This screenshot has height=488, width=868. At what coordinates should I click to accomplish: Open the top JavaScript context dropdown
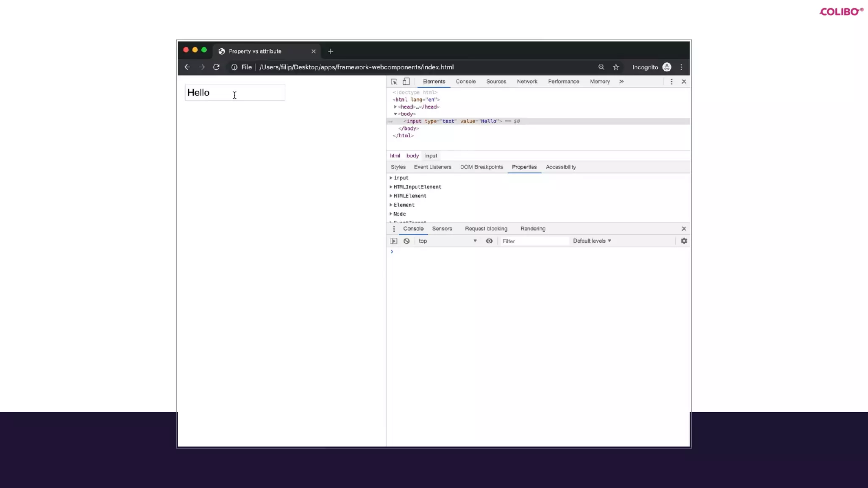coord(447,241)
